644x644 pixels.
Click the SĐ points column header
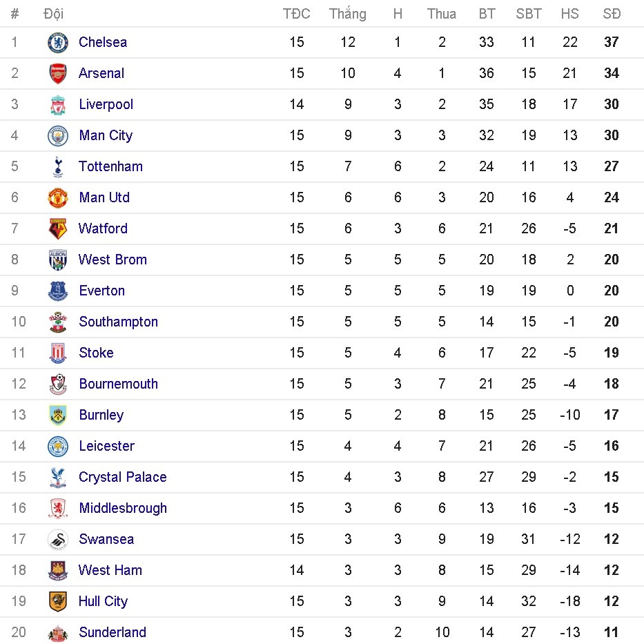point(612,14)
